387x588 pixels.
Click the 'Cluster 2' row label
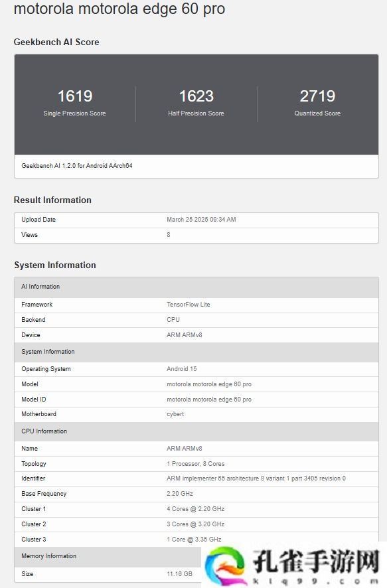pos(34,525)
